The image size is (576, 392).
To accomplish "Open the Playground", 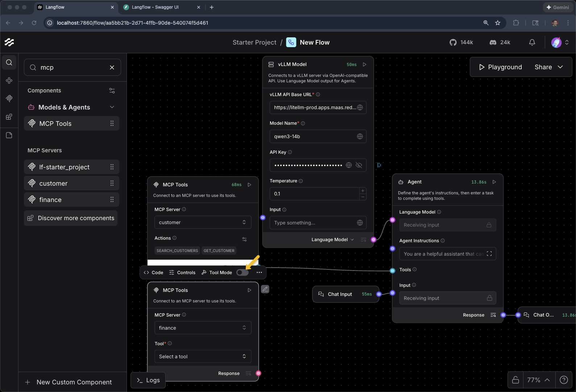I will (500, 67).
